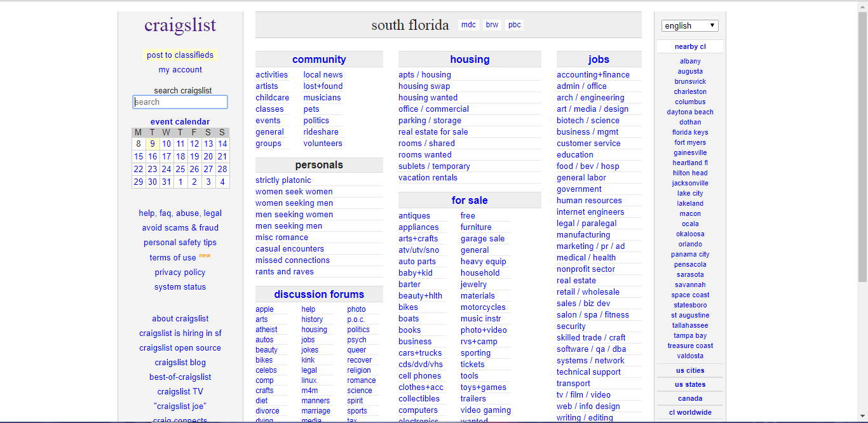Open vacation rentals link

[428, 178]
